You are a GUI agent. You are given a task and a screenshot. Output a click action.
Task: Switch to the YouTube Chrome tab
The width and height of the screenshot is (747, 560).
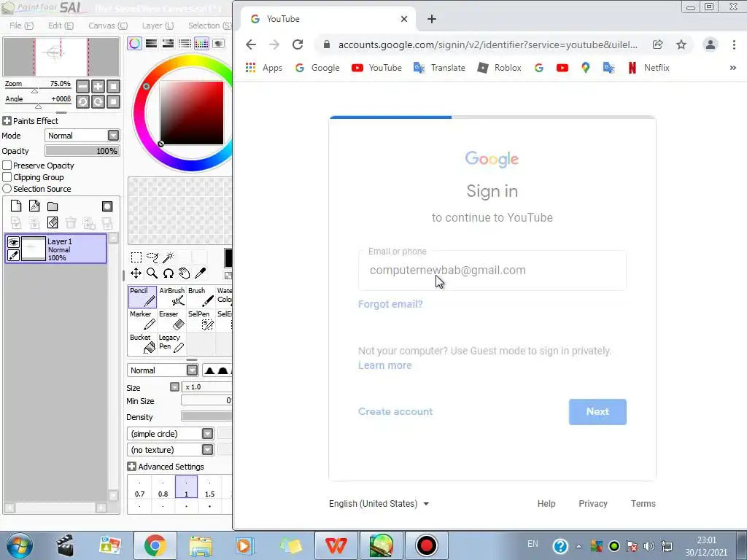tap(329, 19)
